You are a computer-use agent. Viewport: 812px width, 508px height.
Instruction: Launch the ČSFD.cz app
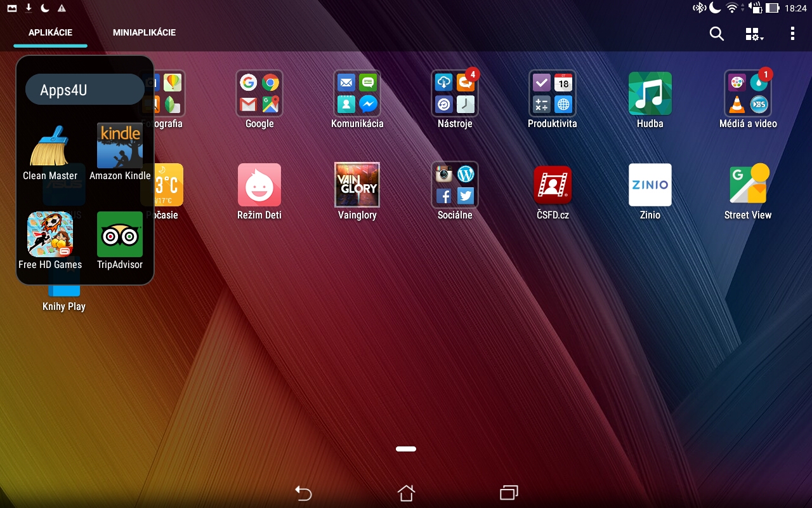click(x=553, y=185)
